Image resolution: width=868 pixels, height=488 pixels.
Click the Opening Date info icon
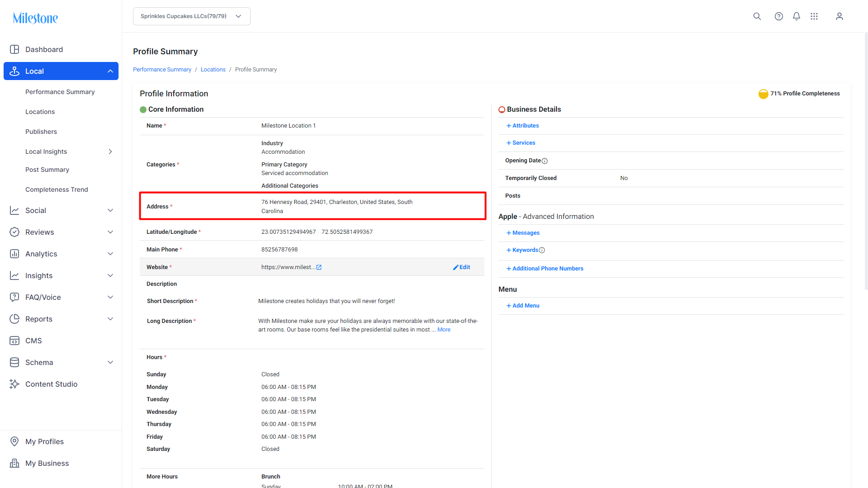coord(545,161)
